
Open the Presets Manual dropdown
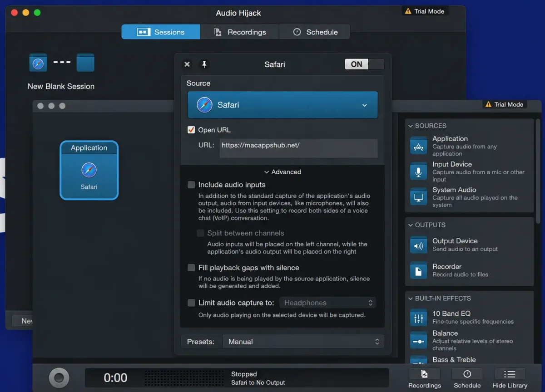pos(303,342)
